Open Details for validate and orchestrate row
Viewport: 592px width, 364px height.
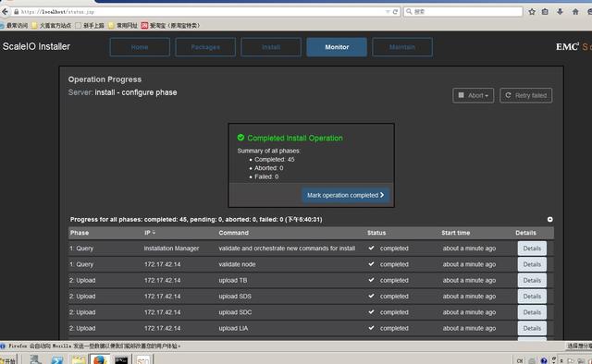532,249
